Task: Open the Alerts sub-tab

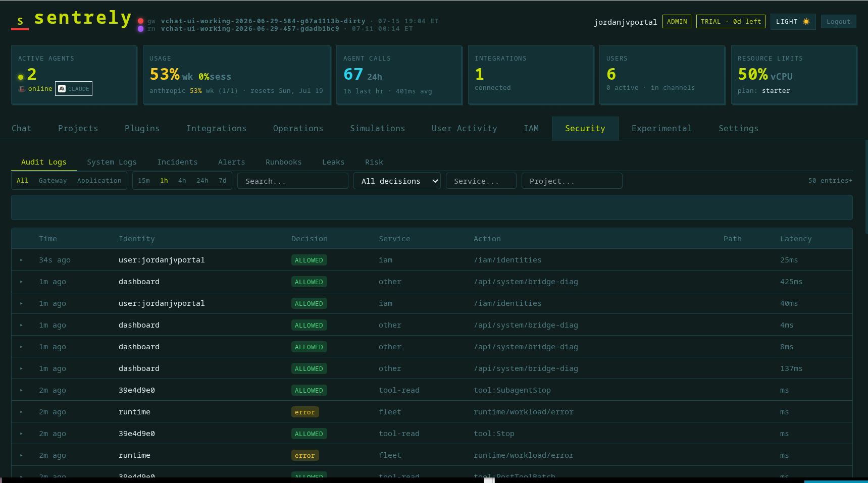Action: pos(232,162)
